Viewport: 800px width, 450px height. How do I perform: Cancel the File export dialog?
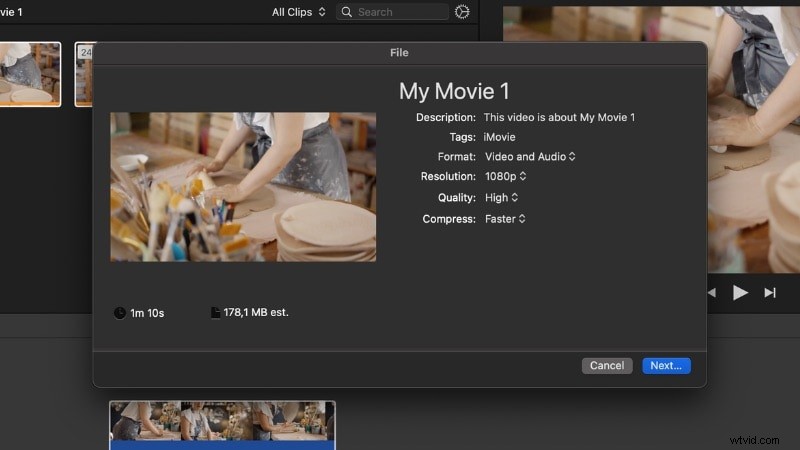click(607, 366)
